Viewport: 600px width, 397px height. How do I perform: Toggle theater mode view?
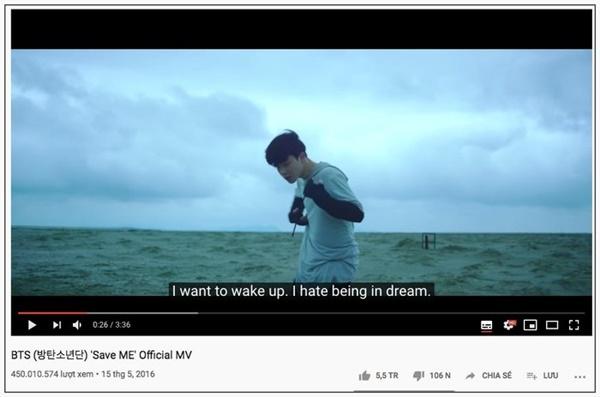point(552,325)
